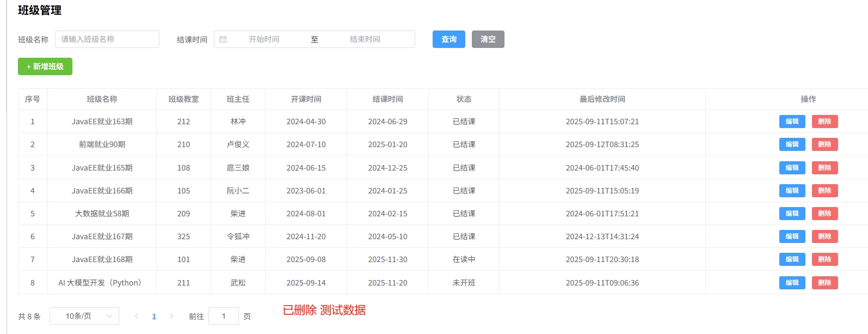Delete the 大数据就业58期 row
This screenshot has height=334, width=868.
tap(825, 214)
